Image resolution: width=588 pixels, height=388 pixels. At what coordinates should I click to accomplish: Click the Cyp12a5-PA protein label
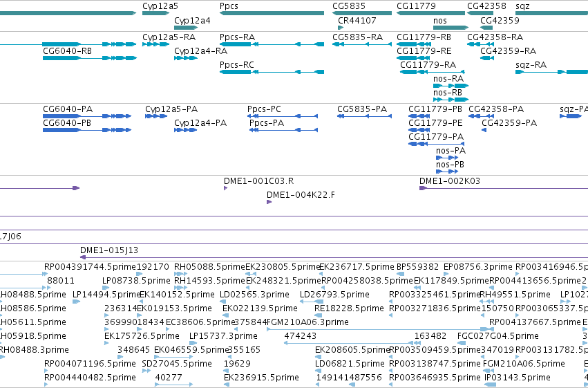point(171,109)
